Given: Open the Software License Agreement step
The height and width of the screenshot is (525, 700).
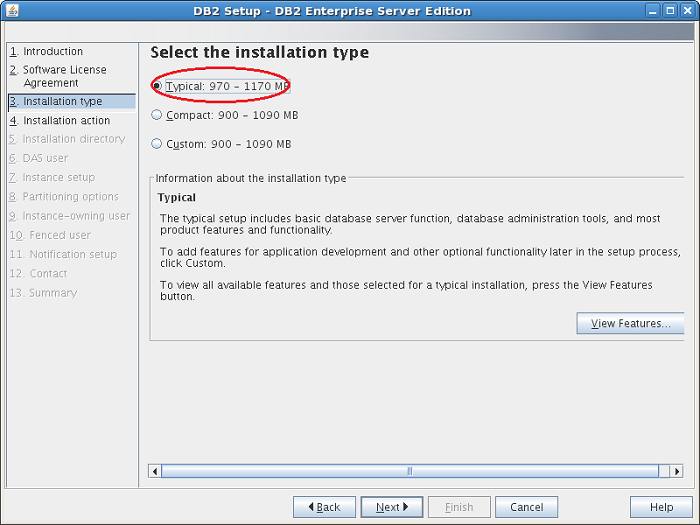Looking at the screenshot, I should pos(58,76).
